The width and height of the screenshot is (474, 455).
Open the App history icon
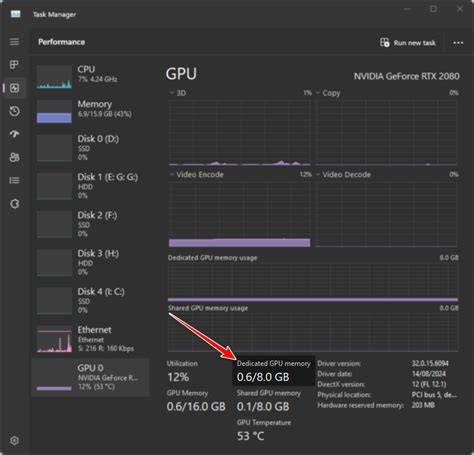[x=14, y=111]
